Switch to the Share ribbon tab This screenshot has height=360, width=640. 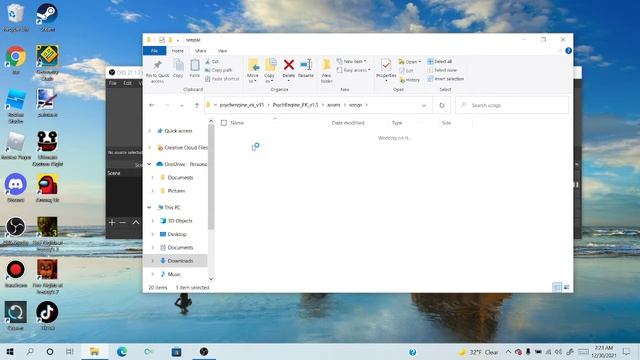[x=200, y=51]
